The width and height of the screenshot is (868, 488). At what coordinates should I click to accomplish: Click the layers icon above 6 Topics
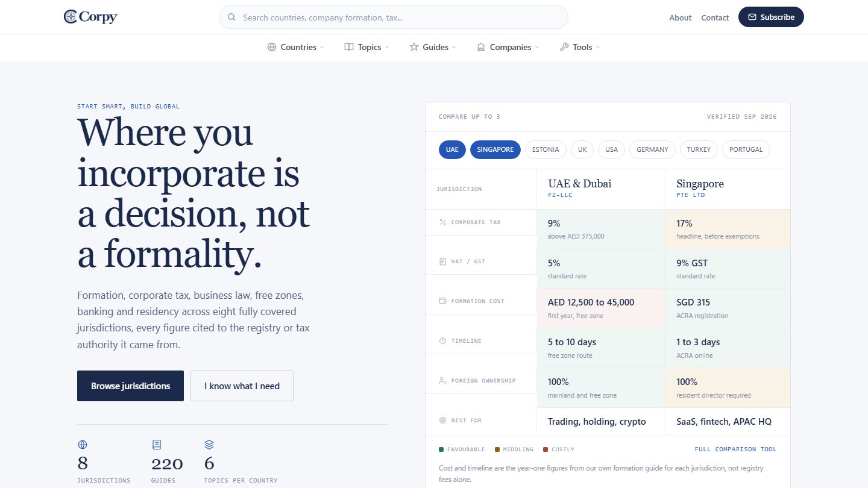pyautogui.click(x=209, y=445)
